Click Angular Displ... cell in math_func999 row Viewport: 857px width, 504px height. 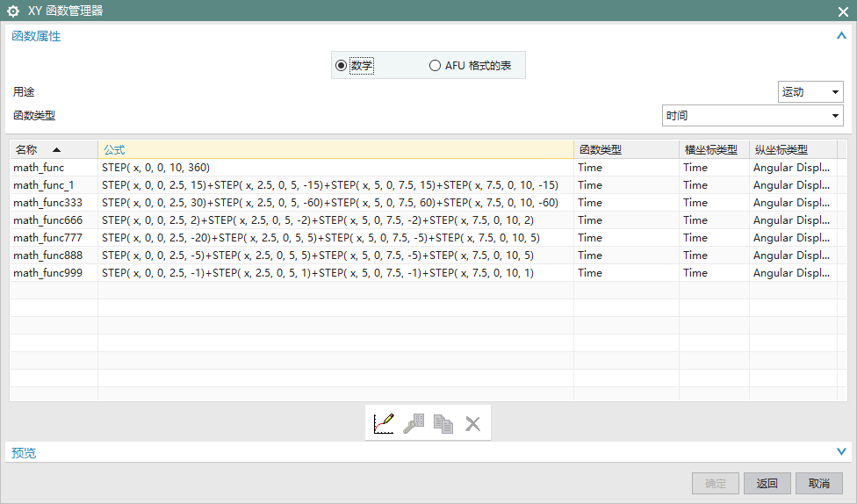coord(791,273)
